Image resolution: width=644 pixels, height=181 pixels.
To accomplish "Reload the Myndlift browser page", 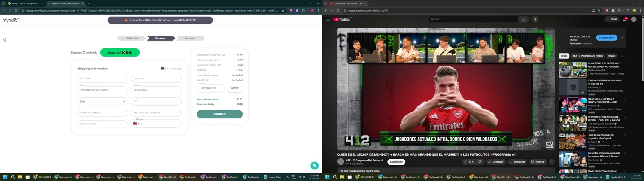I will pyautogui.click(x=17, y=11).
